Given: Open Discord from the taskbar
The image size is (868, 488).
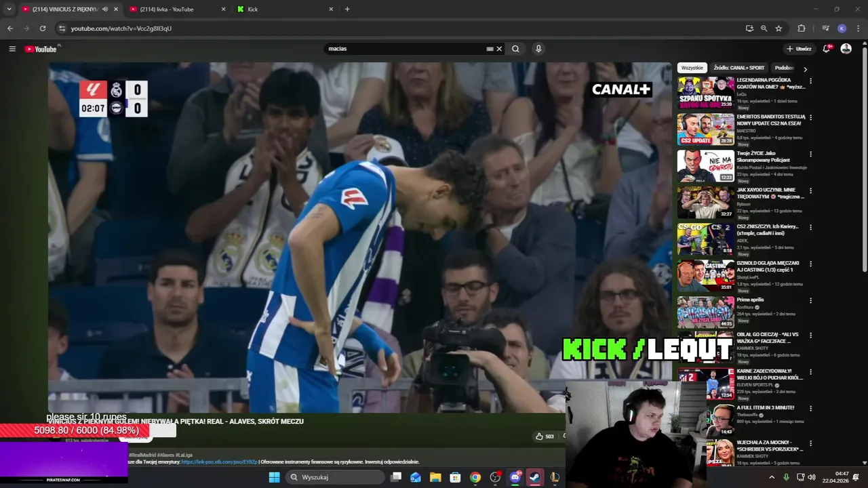Looking at the screenshot, I should [515, 477].
